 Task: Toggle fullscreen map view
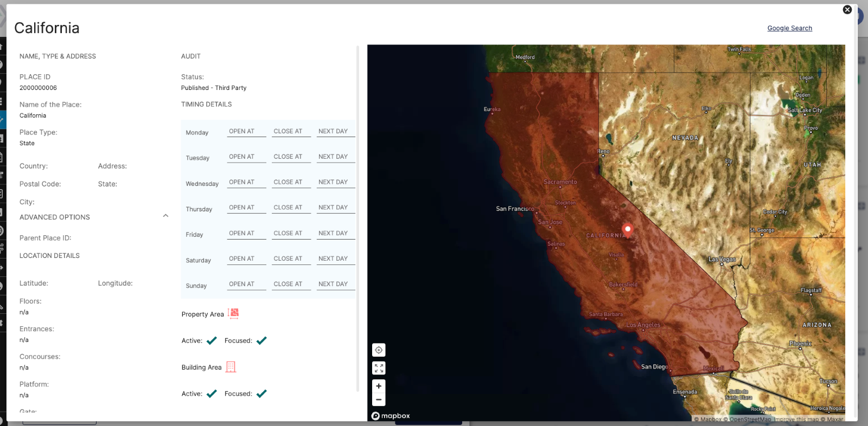click(379, 368)
